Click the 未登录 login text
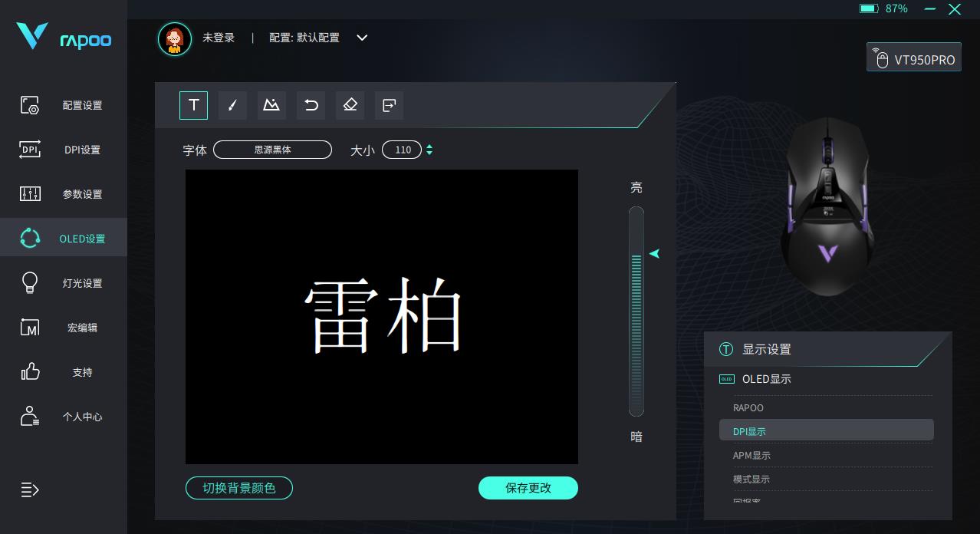Screen dimensions: 980x534 coord(219,38)
